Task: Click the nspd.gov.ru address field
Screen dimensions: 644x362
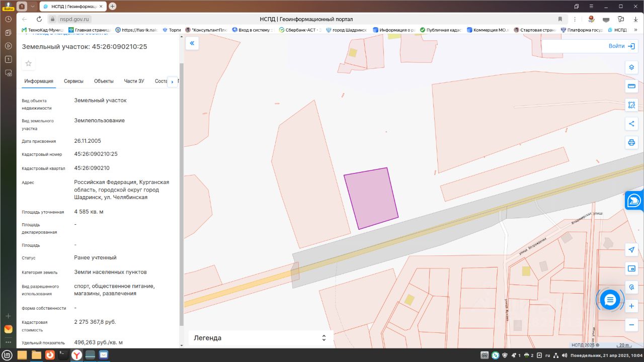Action: coord(302,19)
